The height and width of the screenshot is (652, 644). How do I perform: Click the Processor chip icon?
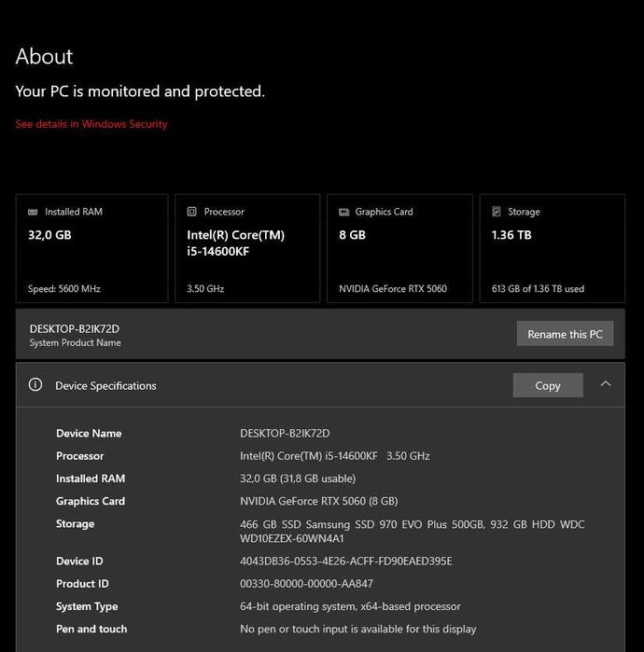[x=192, y=212]
